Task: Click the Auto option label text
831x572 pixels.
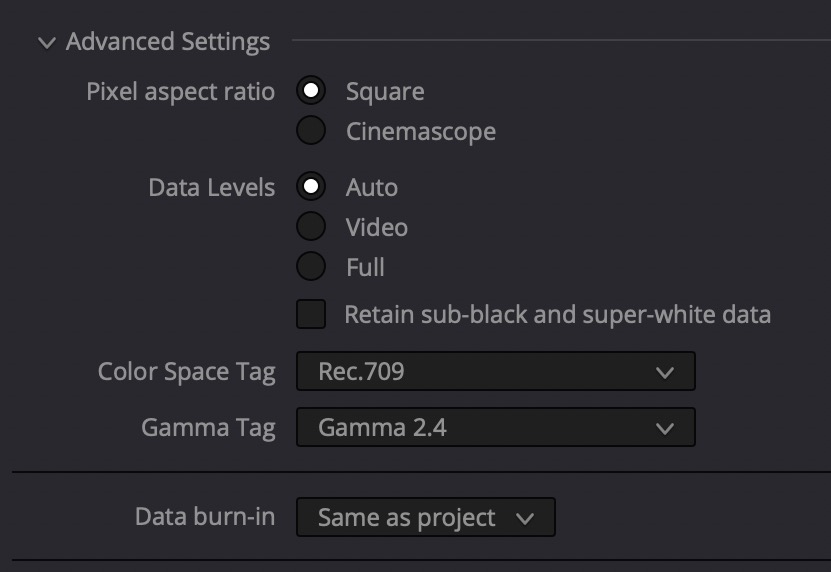Action: click(372, 187)
